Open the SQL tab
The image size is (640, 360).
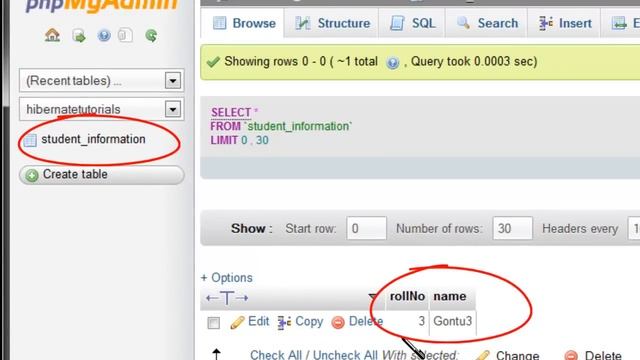click(x=412, y=23)
